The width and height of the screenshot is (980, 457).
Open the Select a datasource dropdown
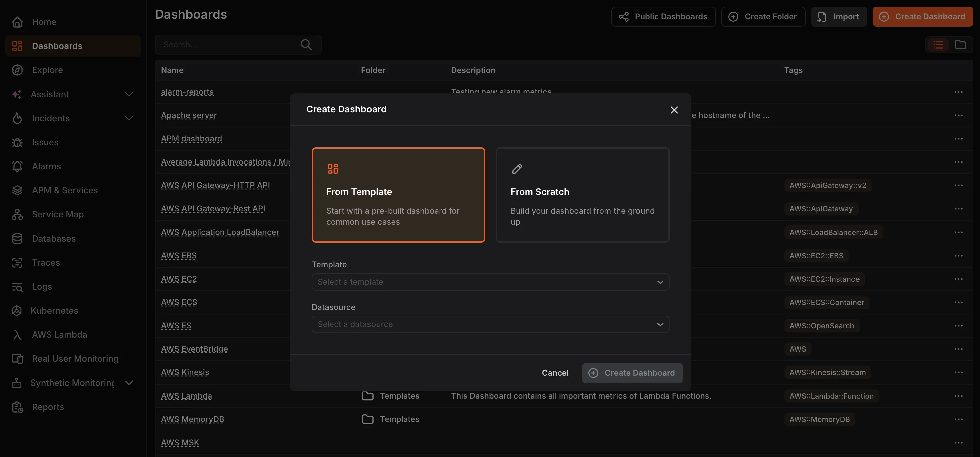coord(490,324)
